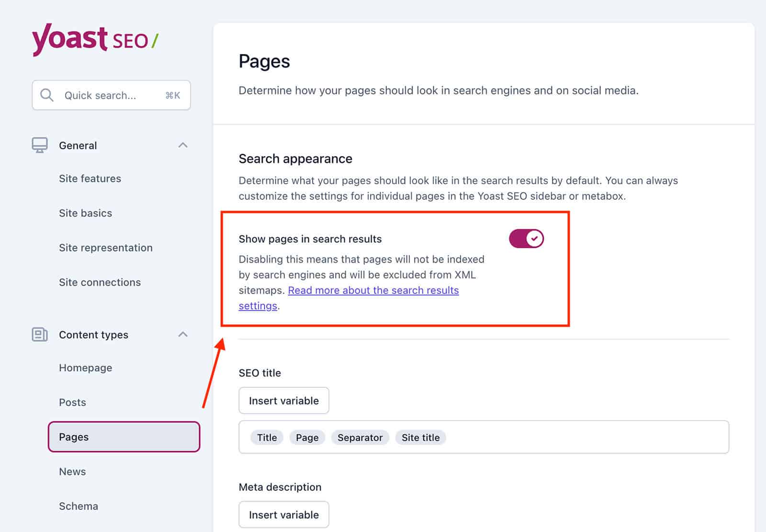
Task: Click the Read more about search results settings link
Action: pyautogui.click(x=373, y=290)
